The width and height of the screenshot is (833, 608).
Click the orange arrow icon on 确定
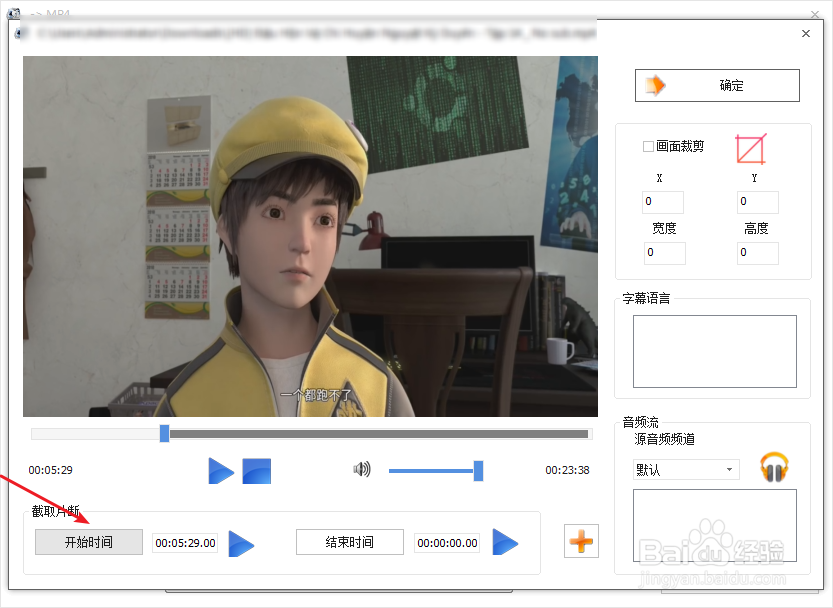pyautogui.click(x=655, y=85)
